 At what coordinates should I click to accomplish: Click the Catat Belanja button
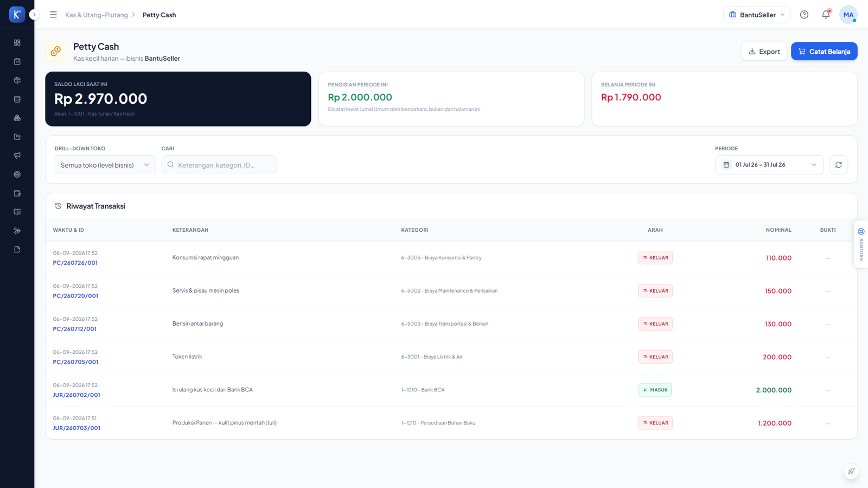(824, 52)
